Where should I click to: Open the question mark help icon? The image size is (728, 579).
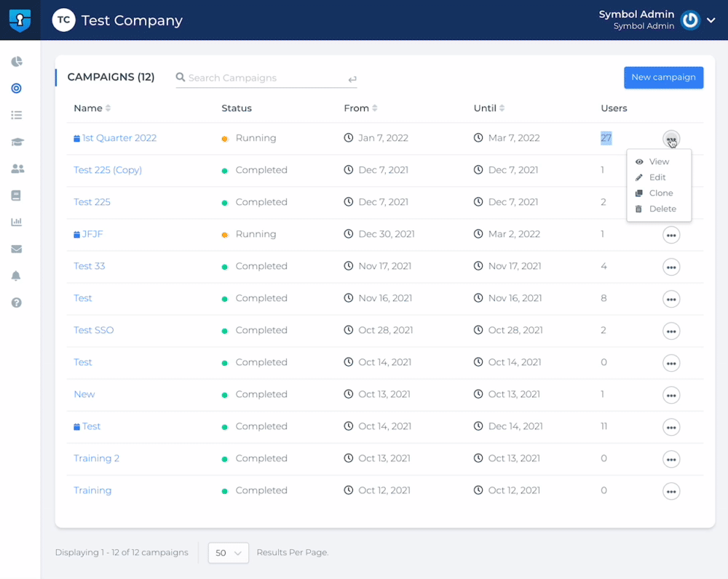(16, 303)
